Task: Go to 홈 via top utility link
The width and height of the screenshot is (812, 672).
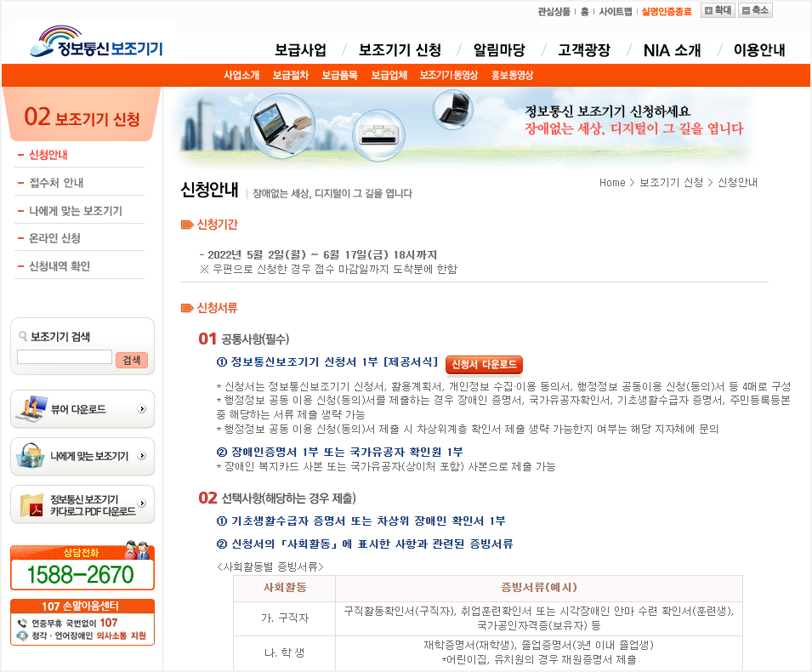Action: pyautogui.click(x=585, y=11)
